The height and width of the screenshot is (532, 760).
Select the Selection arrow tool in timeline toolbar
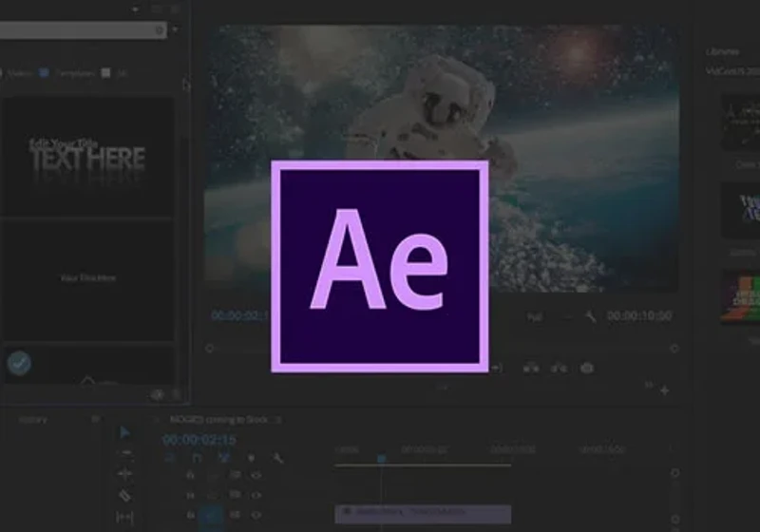124,432
